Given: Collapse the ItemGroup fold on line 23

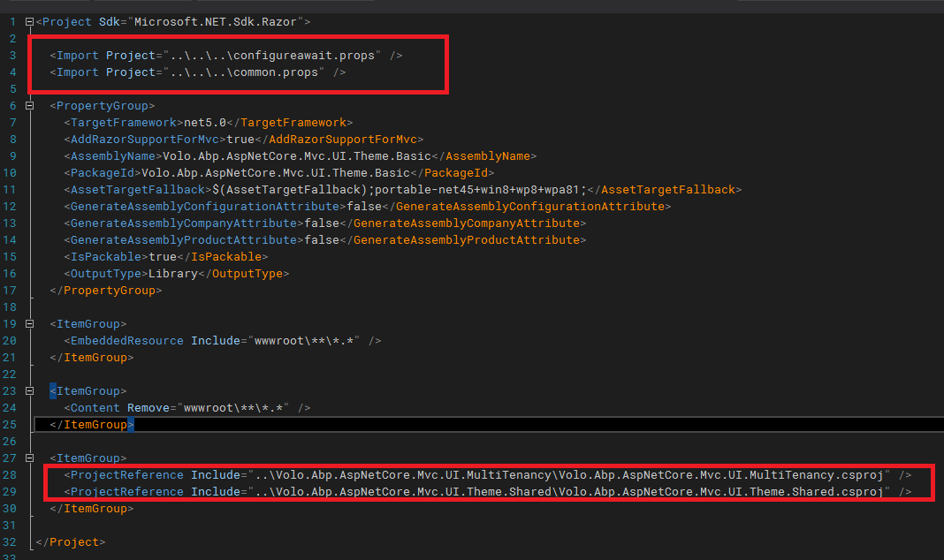Looking at the screenshot, I should (x=29, y=391).
